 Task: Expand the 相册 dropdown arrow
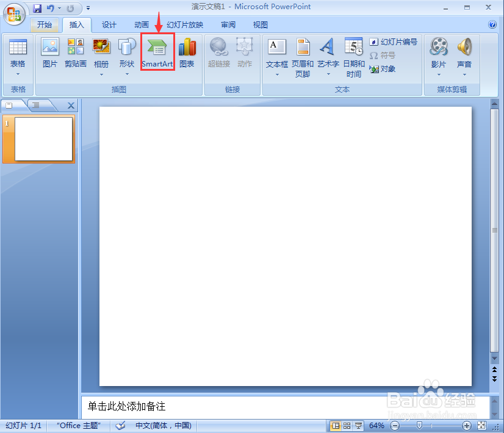[x=101, y=74]
